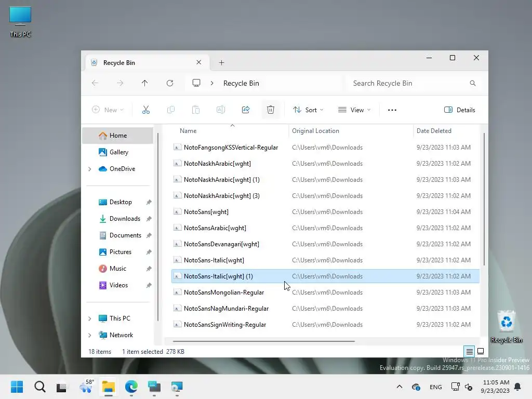This screenshot has width=532, height=399.
Task: Click the ENG language indicator
Action: [x=436, y=387]
